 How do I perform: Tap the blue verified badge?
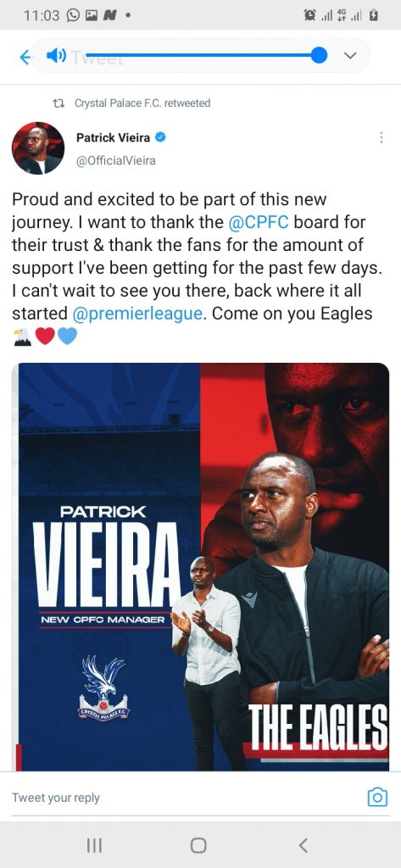pos(160,137)
